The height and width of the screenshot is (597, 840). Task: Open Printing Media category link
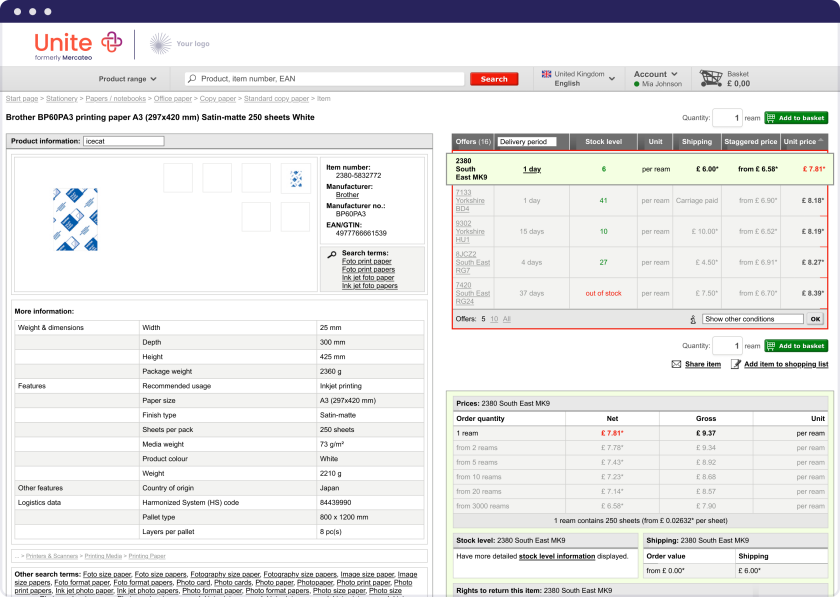tap(103, 556)
